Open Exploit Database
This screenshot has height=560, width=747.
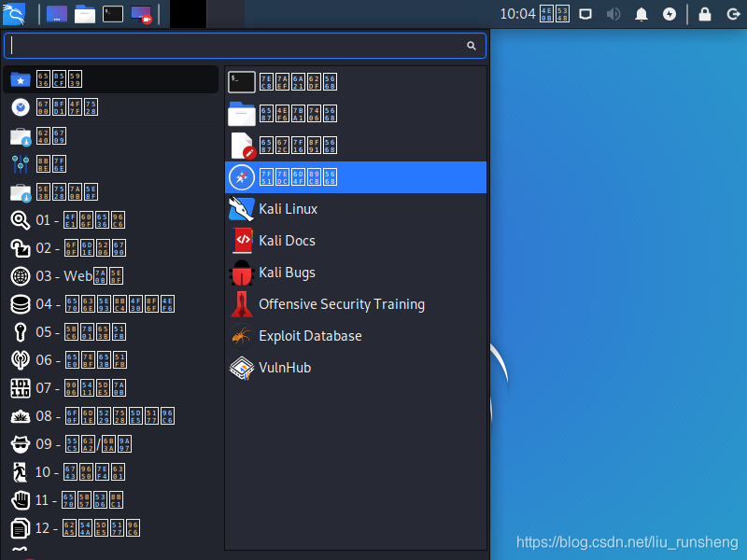356,336
